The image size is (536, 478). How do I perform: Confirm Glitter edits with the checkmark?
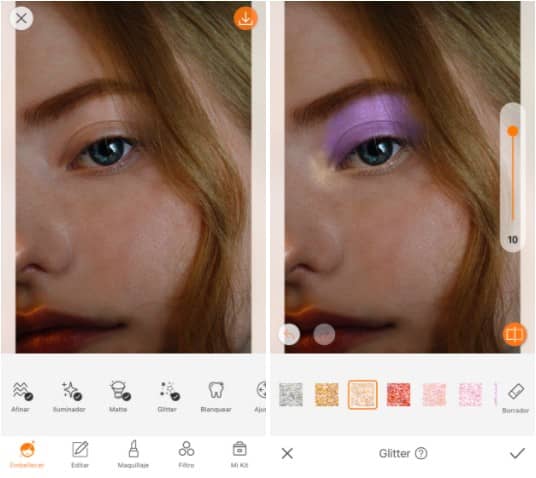point(517,453)
